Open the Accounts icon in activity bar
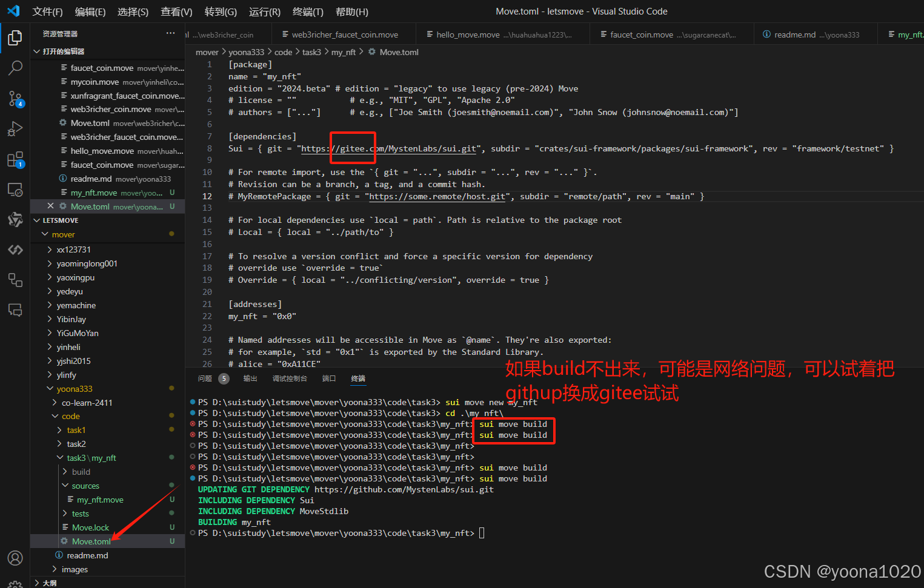The width and height of the screenshot is (924, 588). click(x=15, y=558)
